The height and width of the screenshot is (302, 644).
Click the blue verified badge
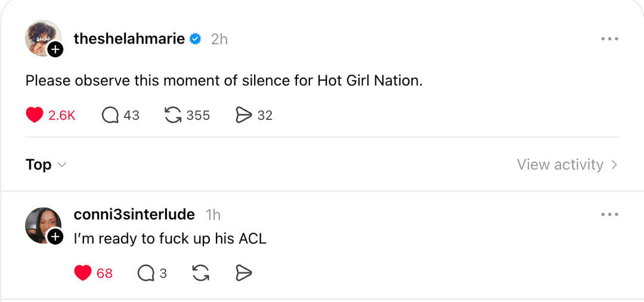pos(196,39)
